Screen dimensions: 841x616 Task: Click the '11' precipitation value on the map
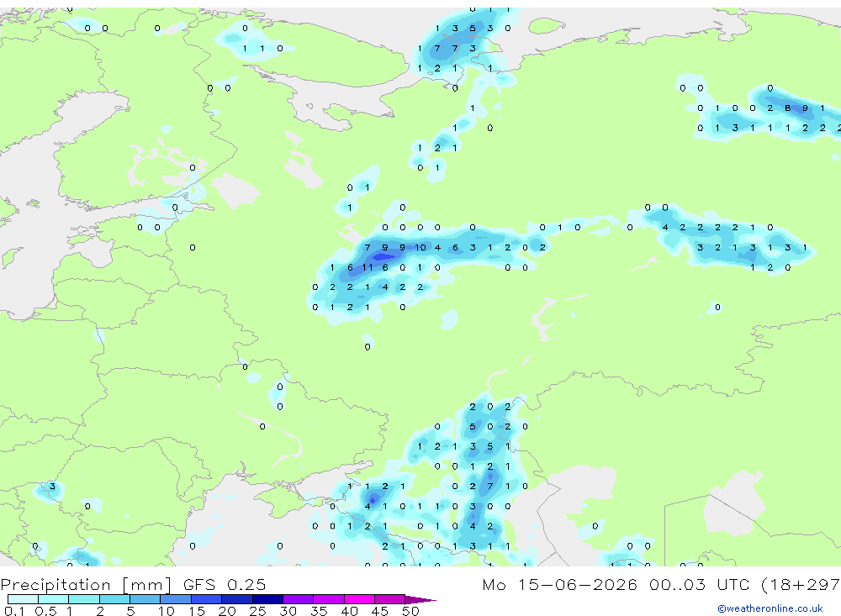pyautogui.click(x=368, y=267)
